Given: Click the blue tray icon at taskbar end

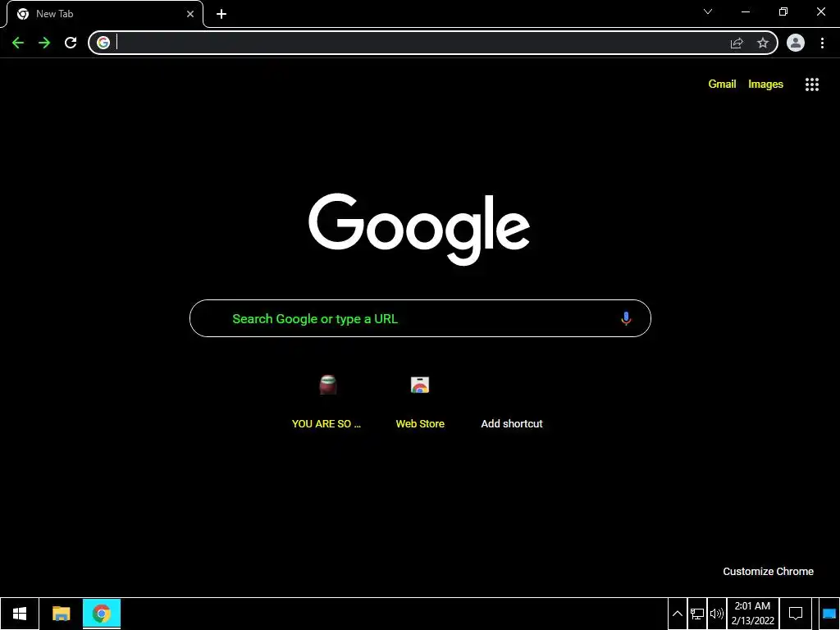Looking at the screenshot, I should [x=829, y=614].
